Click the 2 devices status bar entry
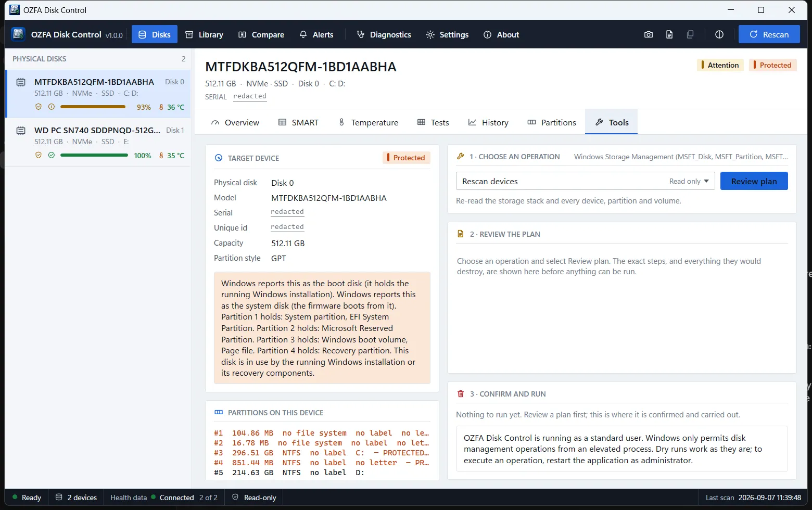The image size is (812, 510). tap(76, 498)
